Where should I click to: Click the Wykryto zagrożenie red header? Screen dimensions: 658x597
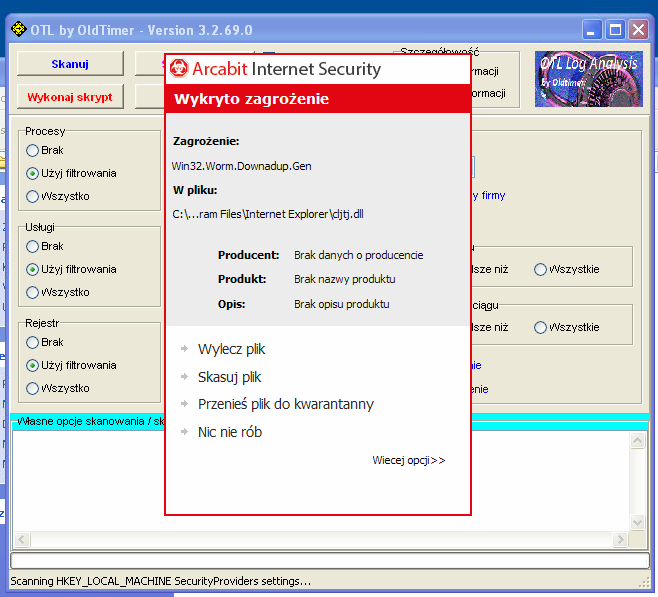[318, 99]
